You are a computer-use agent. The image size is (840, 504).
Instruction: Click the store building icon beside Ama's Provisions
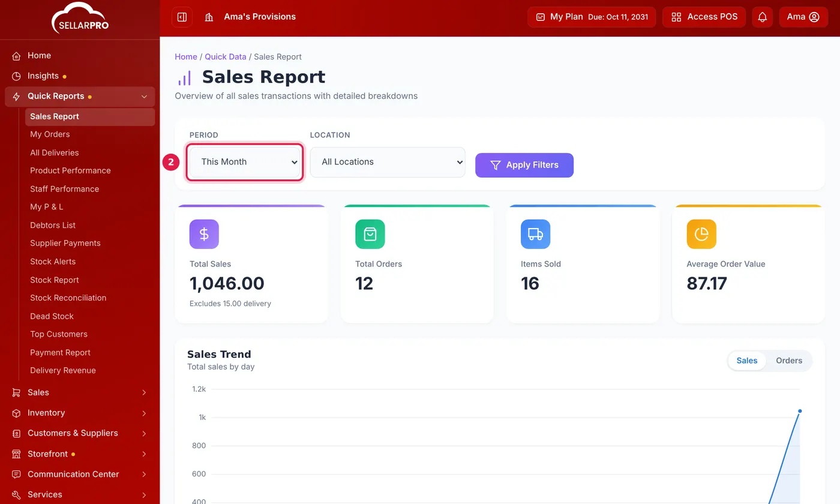pyautogui.click(x=209, y=17)
